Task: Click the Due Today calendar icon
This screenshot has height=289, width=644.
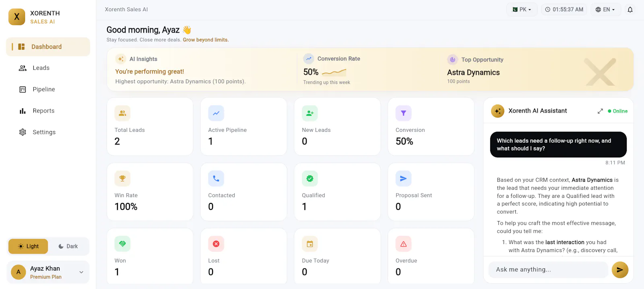Action: (x=310, y=244)
